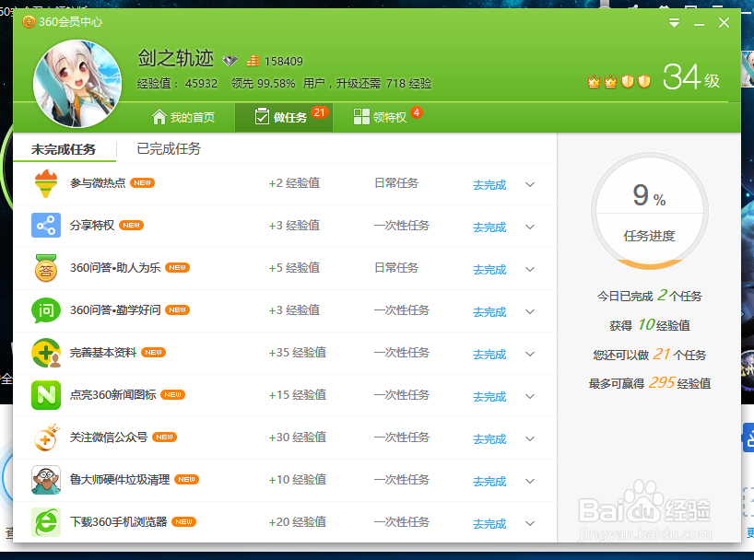The image size is (754, 560).
Task: Open the title bar dropdown menu icon
Action: coord(674,23)
